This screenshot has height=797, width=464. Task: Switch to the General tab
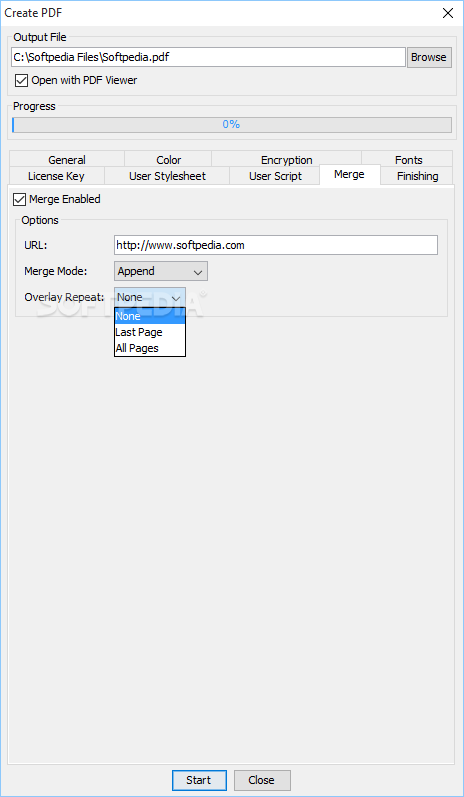pyautogui.click(x=67, y=160)
